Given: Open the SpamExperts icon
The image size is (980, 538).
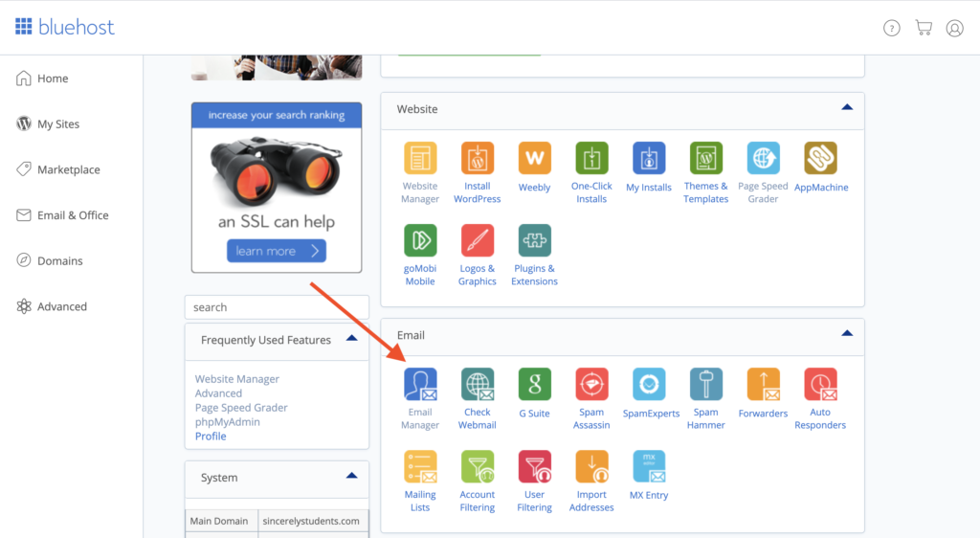Looking at the screenshot, I should point(649,384).
